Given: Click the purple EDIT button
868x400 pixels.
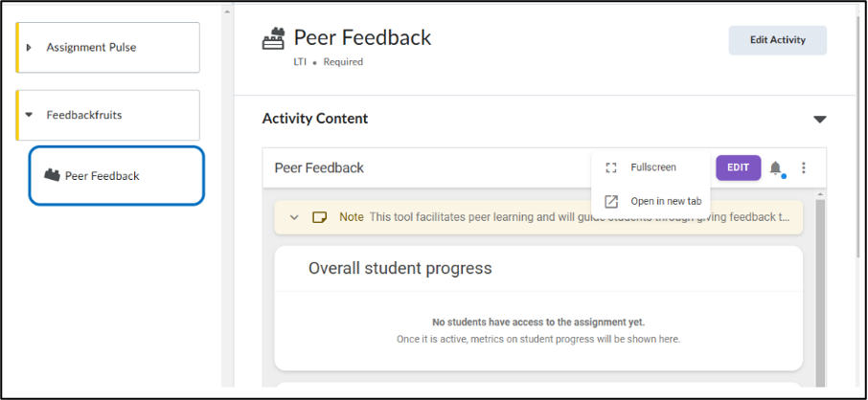Looking at the screenshot, I should click(738, 167).
